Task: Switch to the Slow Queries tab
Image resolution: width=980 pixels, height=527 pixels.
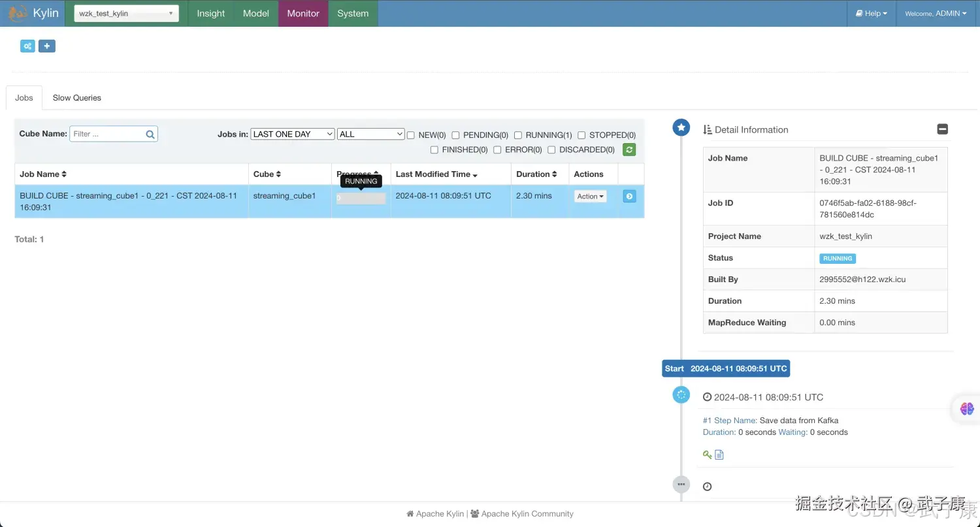Action: click(x=76, y=97)
